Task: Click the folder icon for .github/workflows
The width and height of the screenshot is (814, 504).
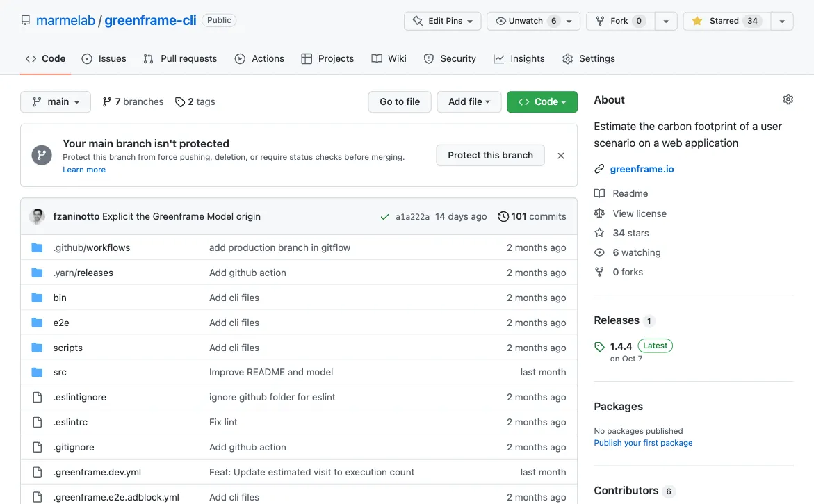Action: coord(37,247)
